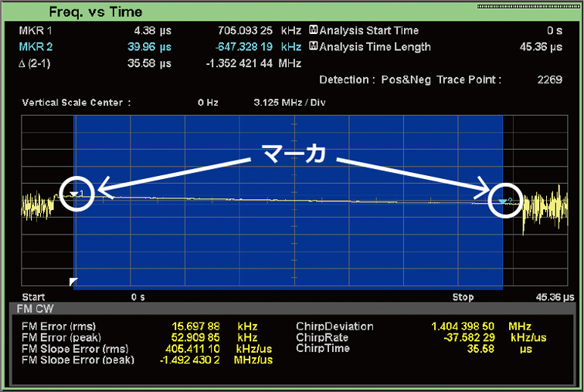
Task: Click the FM Error peak value 52.909 85
Action: 195,338
